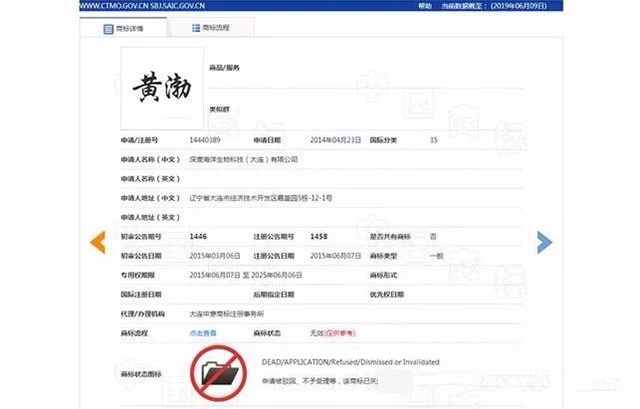Click the agency 大连中意商标注册事务所
This screenshot has height=409, width=640.
coord(227,314)
